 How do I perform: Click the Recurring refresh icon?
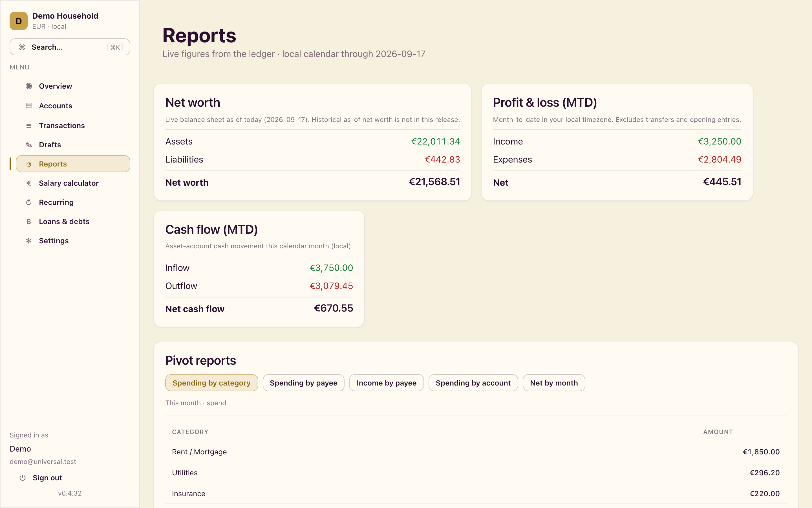29,202
